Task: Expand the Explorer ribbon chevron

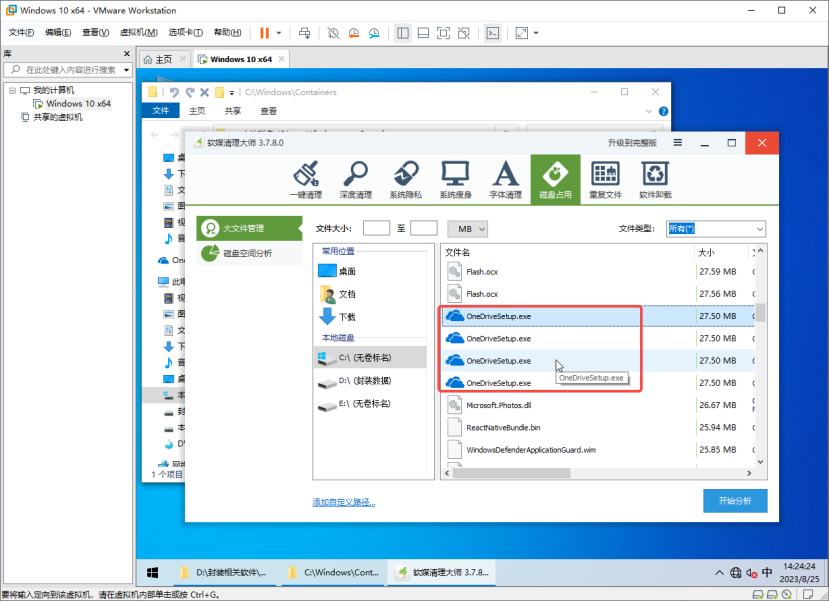Action: tap(648, 112)
